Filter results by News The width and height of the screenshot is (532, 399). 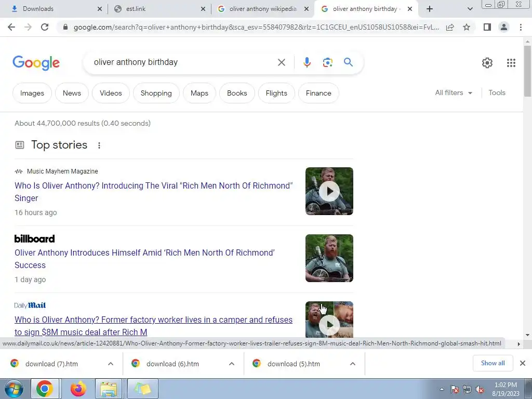click(x=72, y=93)
